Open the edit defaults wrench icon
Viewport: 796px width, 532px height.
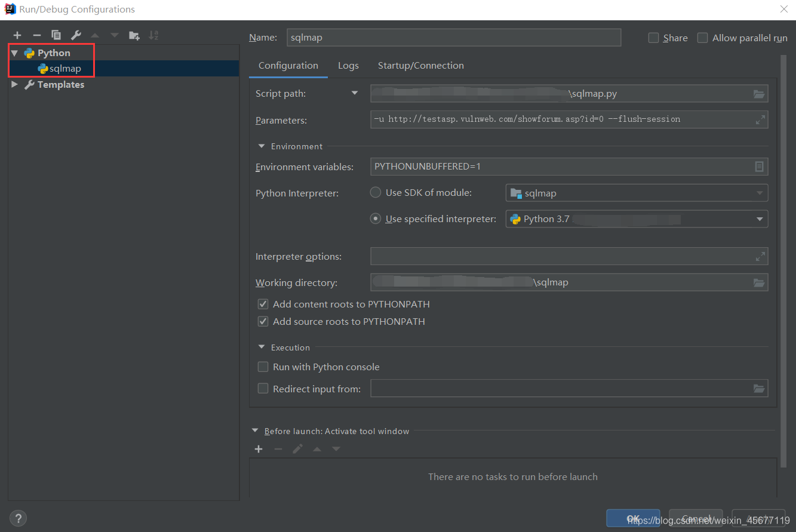pos(76,35)
